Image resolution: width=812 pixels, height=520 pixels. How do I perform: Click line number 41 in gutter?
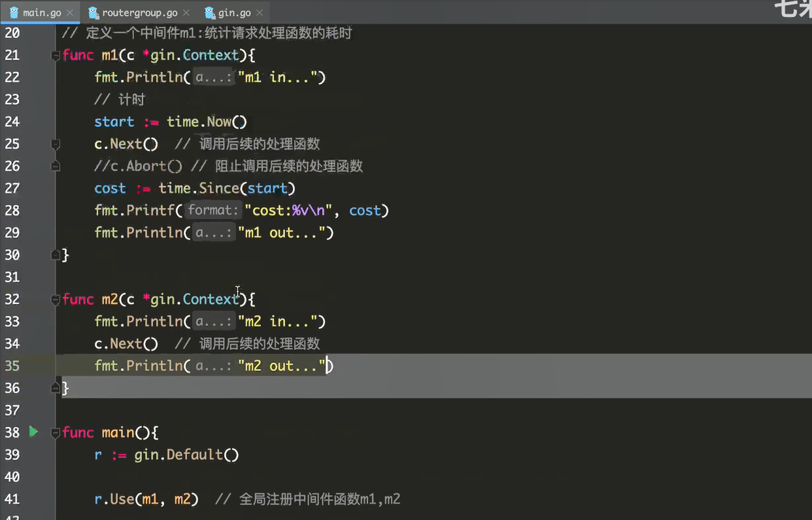coord(12,499)
